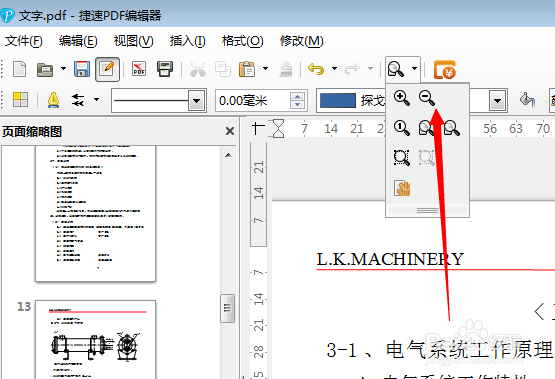Select the hand pan tool
The image size is (555, 379).
tap(402, 188)
